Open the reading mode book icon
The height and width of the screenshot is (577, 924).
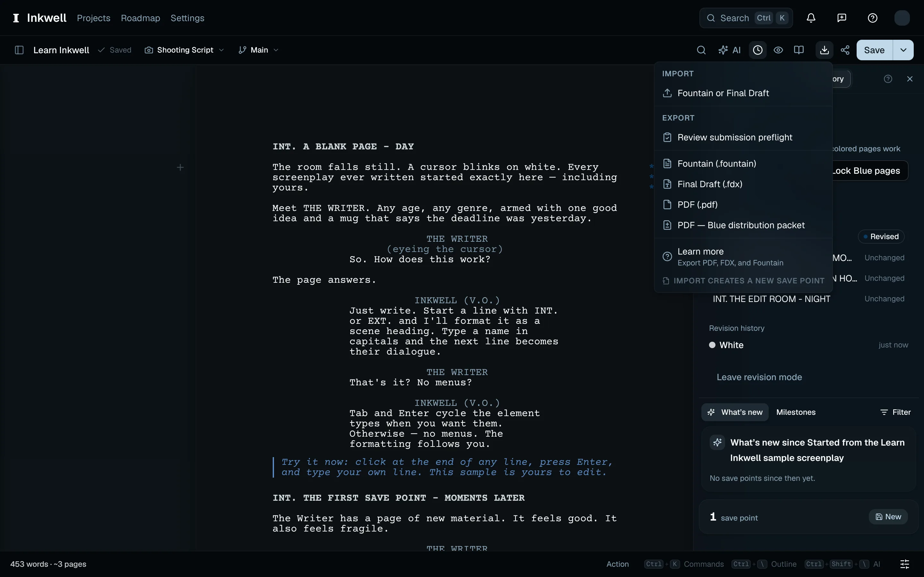(799, 50)
